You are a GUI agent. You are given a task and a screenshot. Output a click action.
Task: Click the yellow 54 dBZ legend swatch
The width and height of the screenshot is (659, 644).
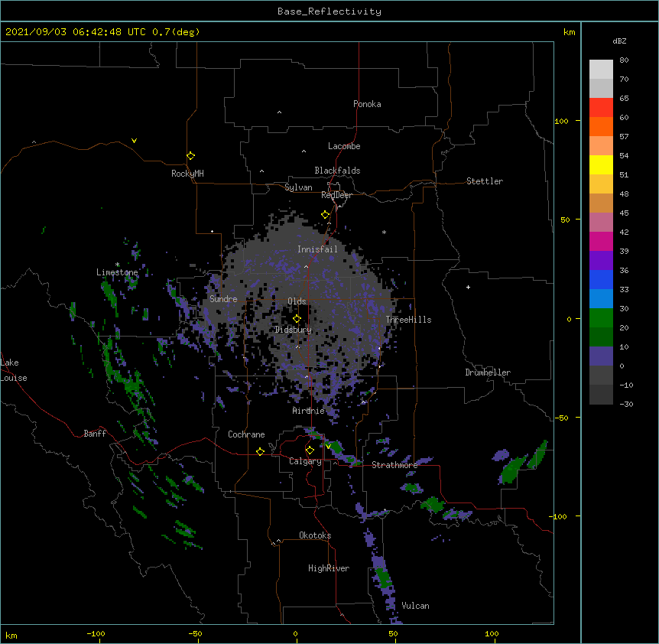tap(601, 164)
